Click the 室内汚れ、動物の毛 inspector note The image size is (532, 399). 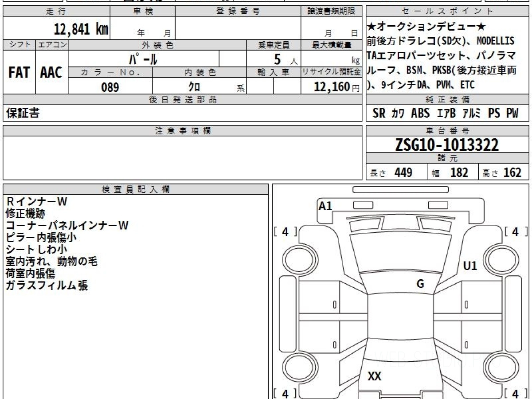tap(51, 262)
